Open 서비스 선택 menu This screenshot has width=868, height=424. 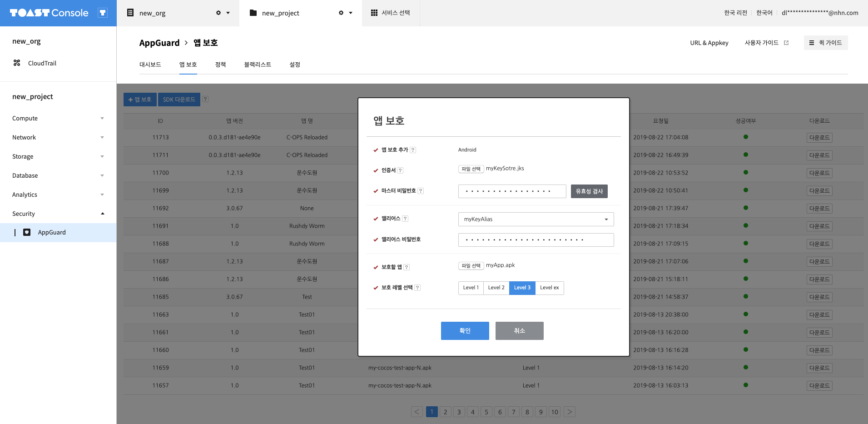point(391,13)
